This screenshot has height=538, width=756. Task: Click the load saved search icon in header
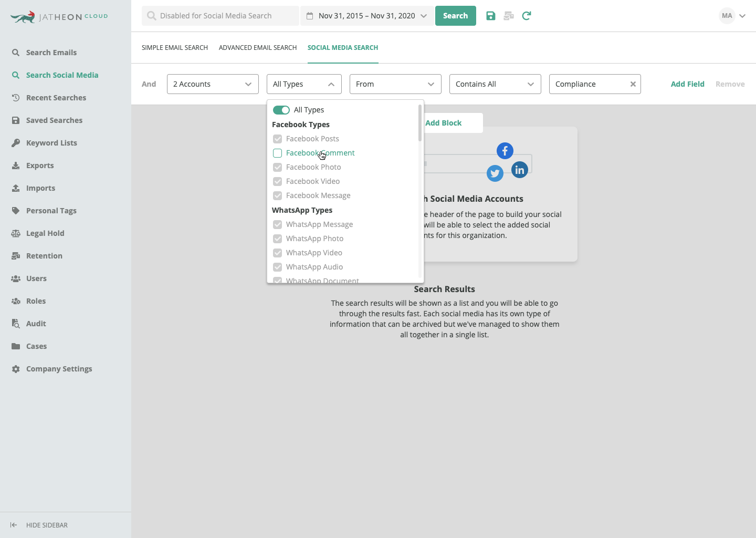(x=509, y=16)
